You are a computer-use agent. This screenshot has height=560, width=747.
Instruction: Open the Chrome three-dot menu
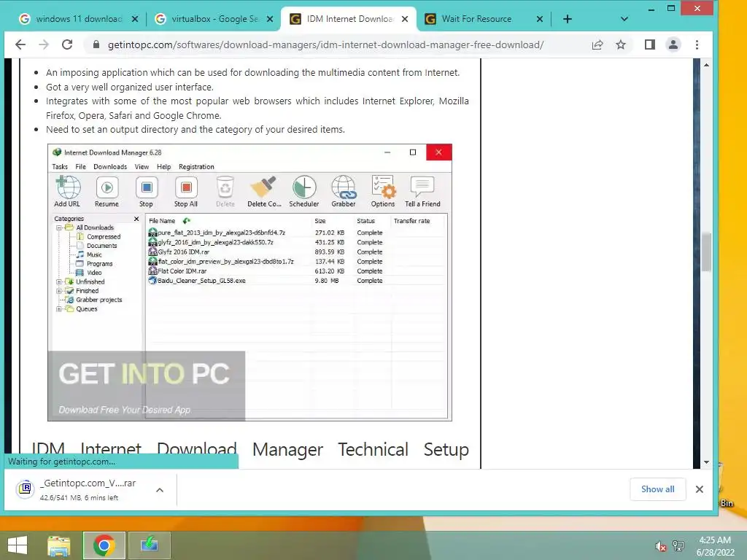(x=697, y=44)
